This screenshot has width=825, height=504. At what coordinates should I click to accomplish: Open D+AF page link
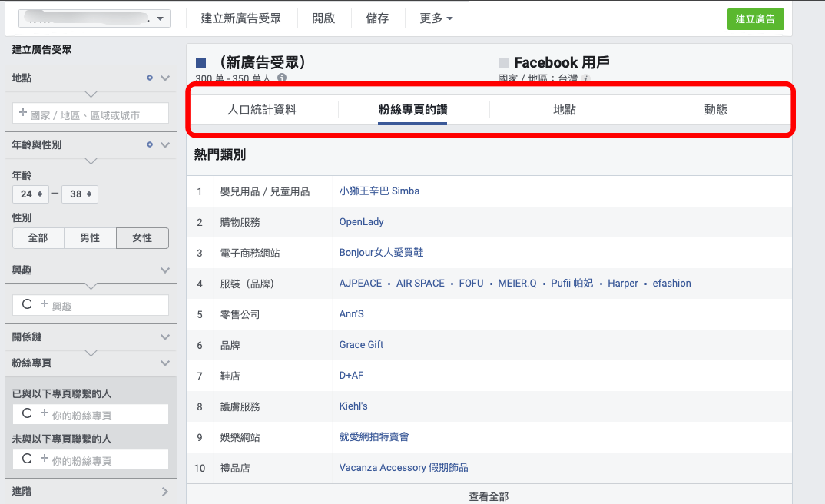352,376
